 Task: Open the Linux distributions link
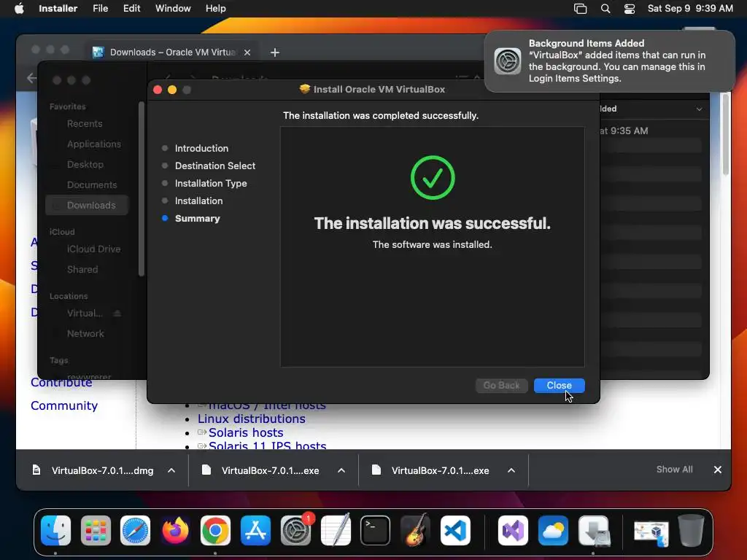pos(252,419)
